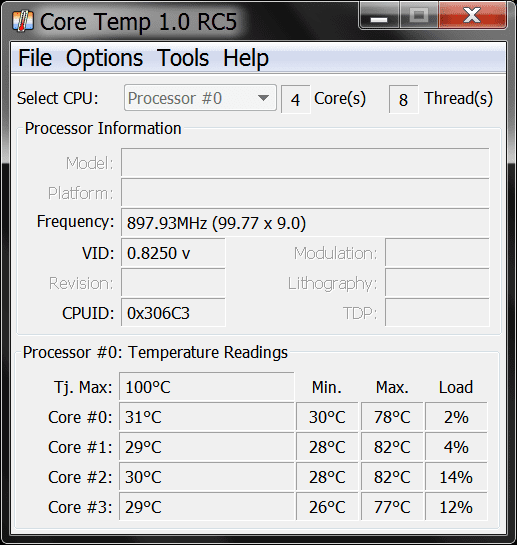The height and width of the screenshot is (545, 517).
Task: Click the Frequency value field
Action: 305,222
